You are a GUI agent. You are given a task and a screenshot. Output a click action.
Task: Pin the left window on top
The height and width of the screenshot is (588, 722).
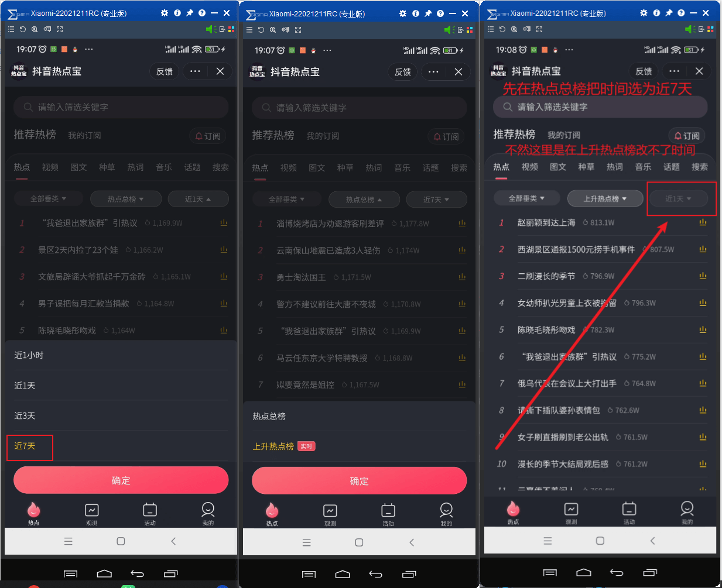190,13
